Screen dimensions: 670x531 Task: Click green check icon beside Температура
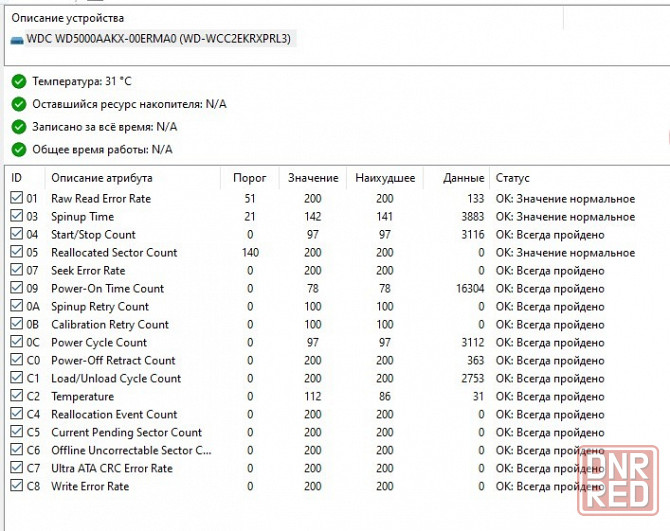[x=18, y=81]
